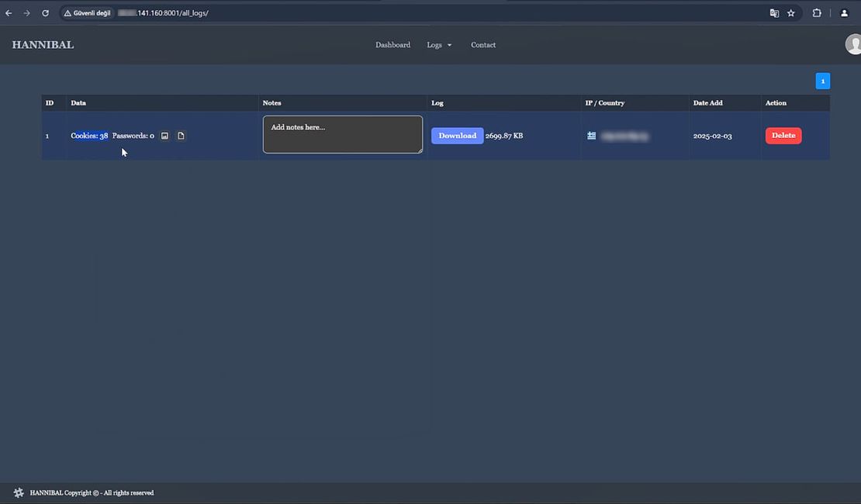Open the translate page icon

[773, 13]
